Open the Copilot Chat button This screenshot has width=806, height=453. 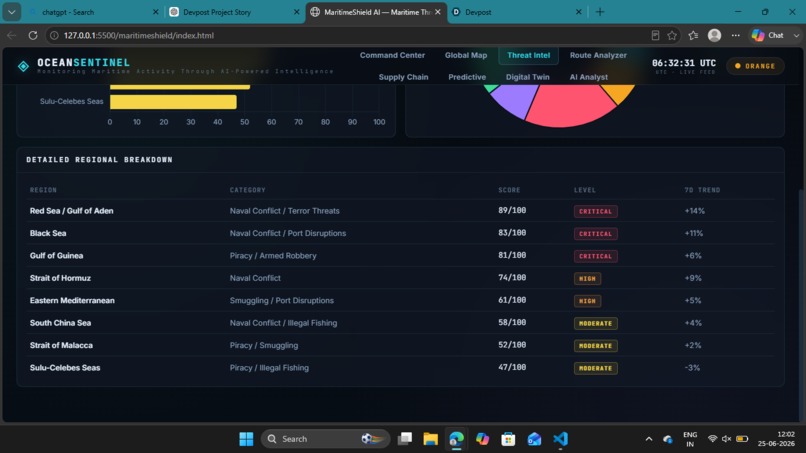click(x=768, y=35)
